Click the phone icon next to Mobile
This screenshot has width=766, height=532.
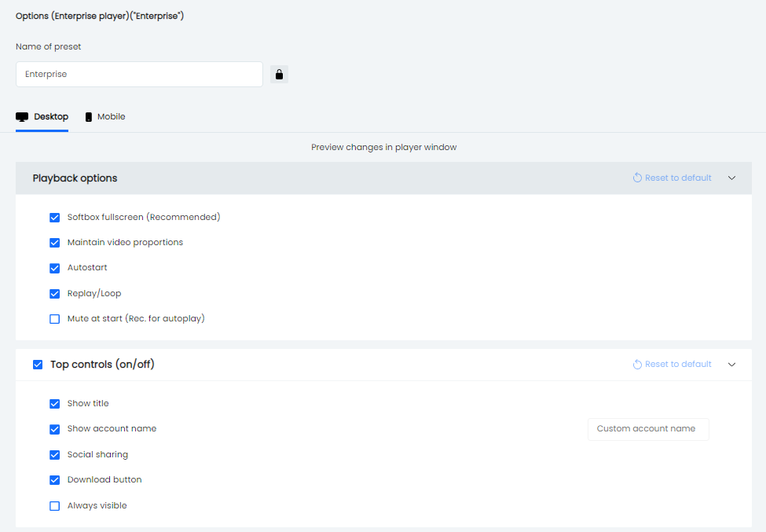point(89,116)
